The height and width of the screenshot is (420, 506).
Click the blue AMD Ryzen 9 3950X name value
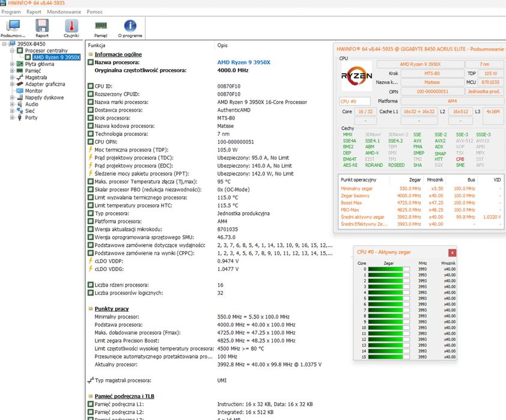(x=243, y=62)
